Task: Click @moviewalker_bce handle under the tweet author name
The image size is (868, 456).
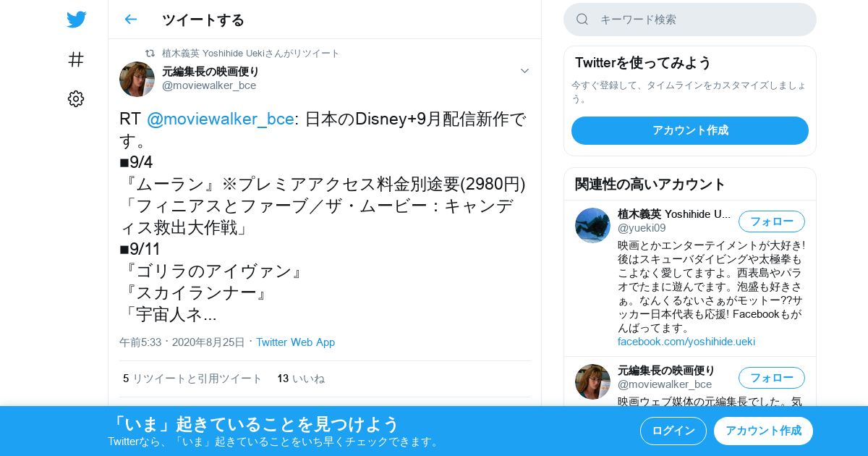Action: pyautogui.click(x=209, y=85)
